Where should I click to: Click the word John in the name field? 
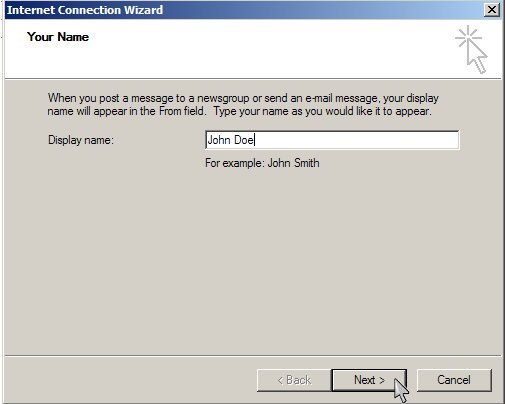219,140
